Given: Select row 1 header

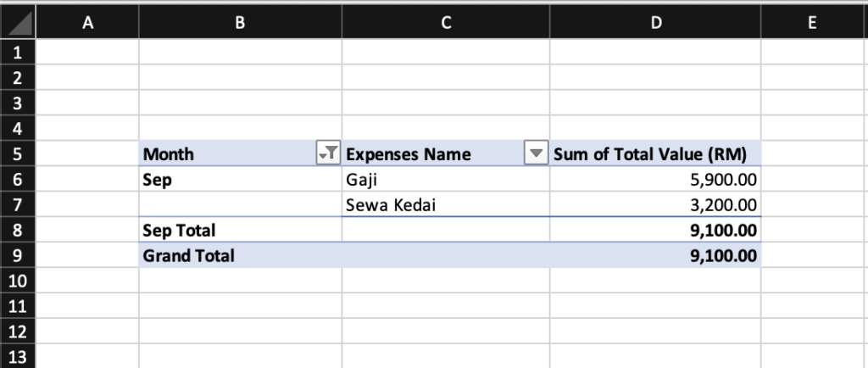Looking at the screenshot, I should [x=18, y=53].
